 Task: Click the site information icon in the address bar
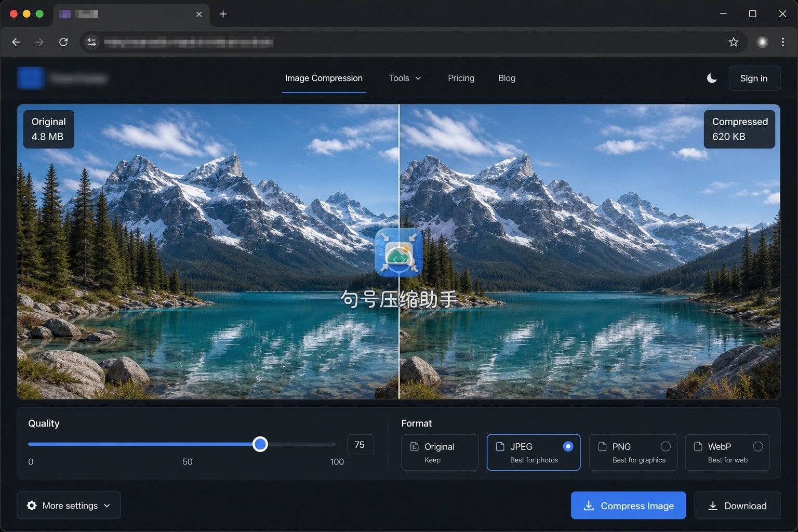tap(91, 42)
